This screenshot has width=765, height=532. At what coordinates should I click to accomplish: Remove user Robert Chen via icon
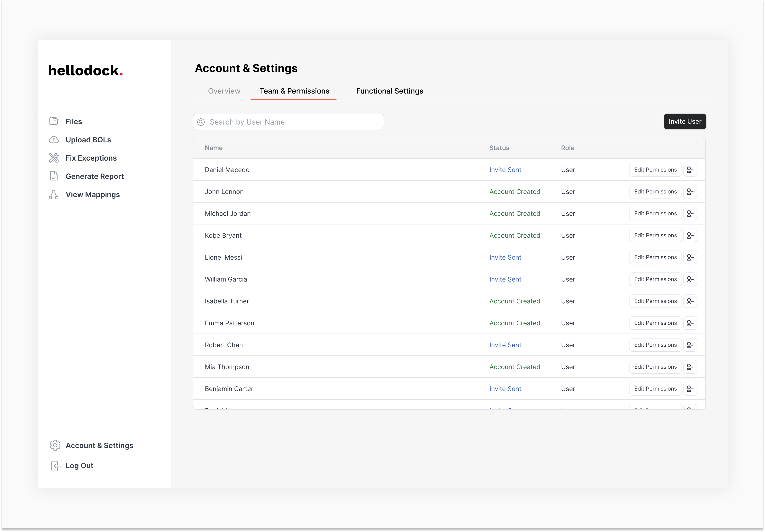click(x=690, y=345)
